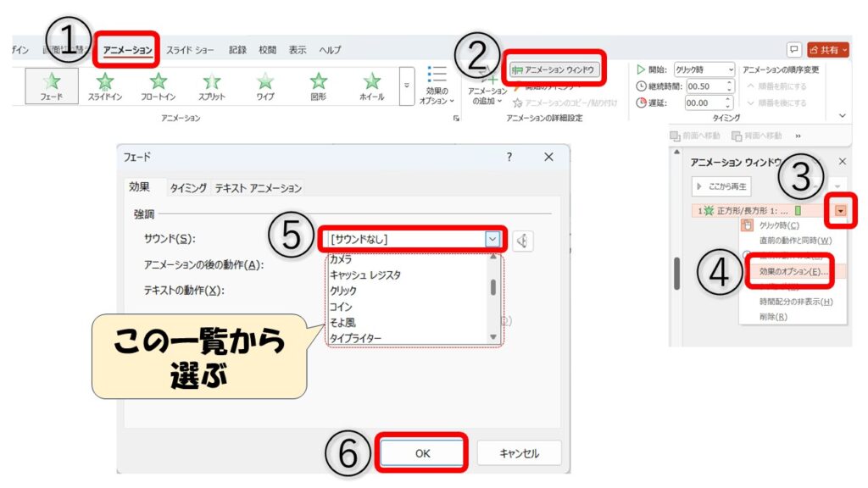The image size is (868, 488).
Task: Select コイン in the sound list
Action: [342, 307]
